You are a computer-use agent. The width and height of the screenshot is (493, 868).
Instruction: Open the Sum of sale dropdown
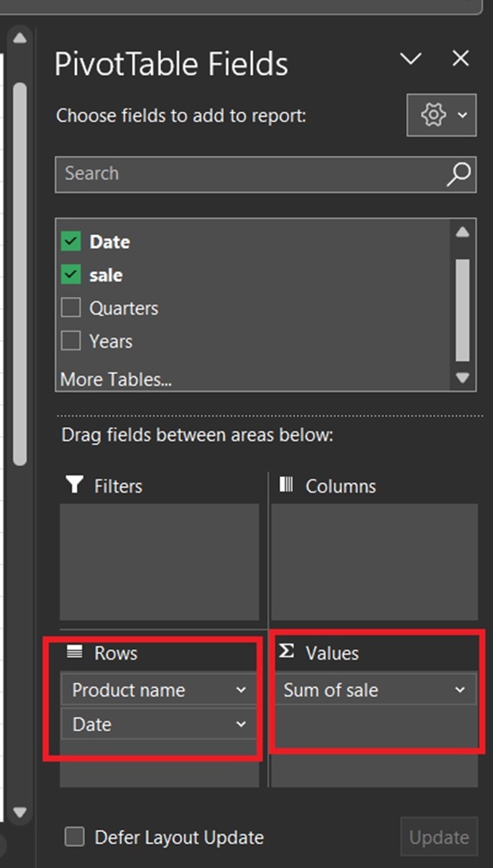coord(459,691)
